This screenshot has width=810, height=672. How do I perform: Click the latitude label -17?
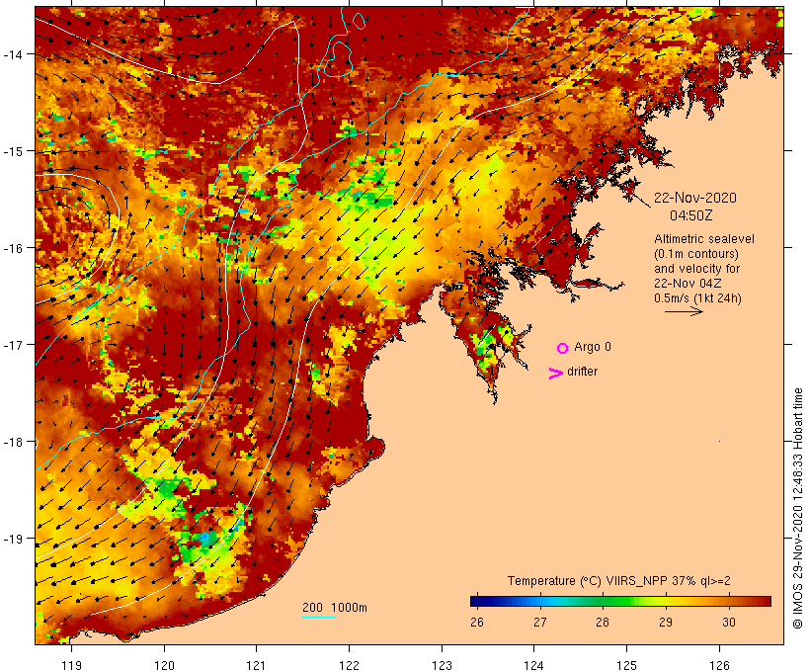13,345
